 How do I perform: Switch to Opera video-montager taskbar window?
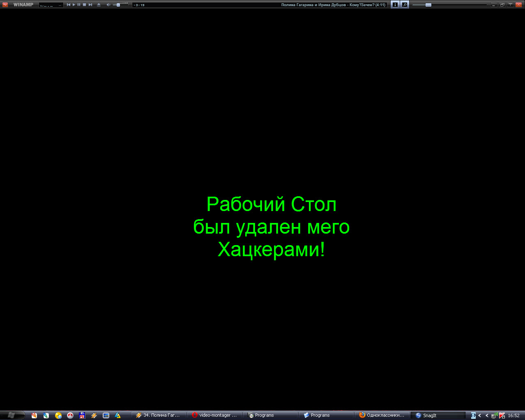214,415
